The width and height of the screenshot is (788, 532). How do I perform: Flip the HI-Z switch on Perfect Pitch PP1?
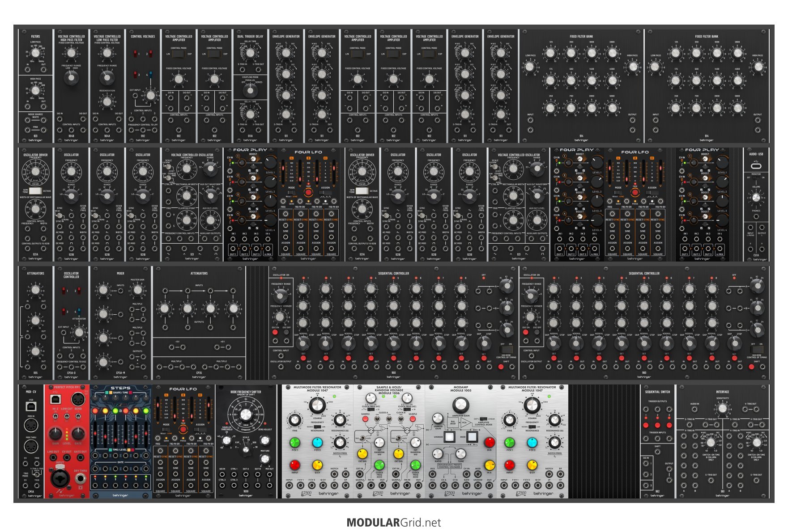tap(55, 417)
